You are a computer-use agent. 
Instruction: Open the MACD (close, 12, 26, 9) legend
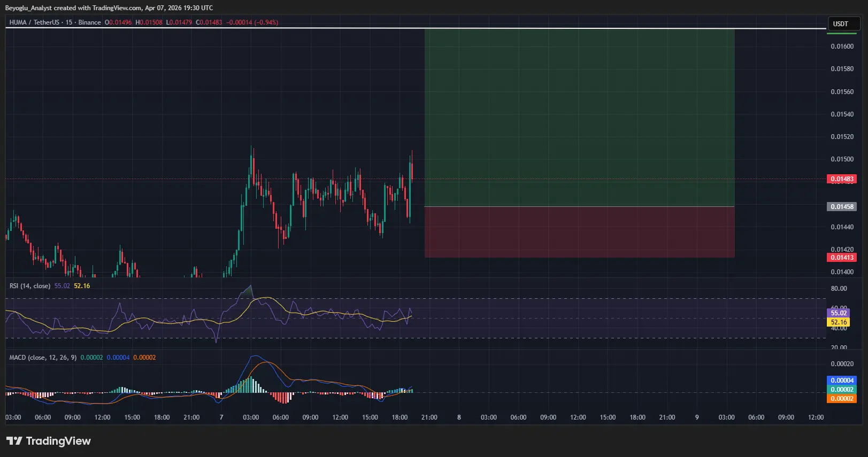pos(43,358)
